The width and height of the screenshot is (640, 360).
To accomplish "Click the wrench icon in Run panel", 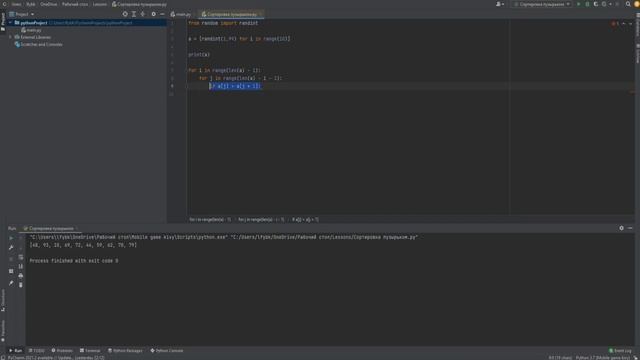I will [11, 248].
